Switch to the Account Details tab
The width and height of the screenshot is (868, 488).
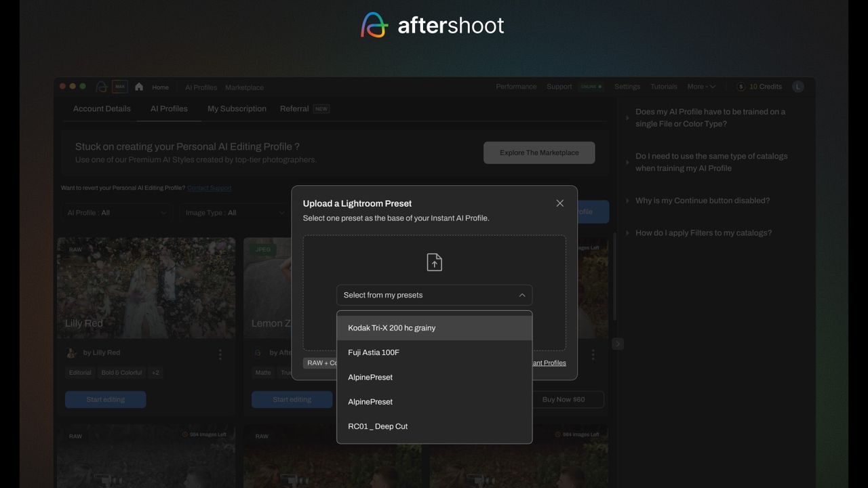coord(102,108)
